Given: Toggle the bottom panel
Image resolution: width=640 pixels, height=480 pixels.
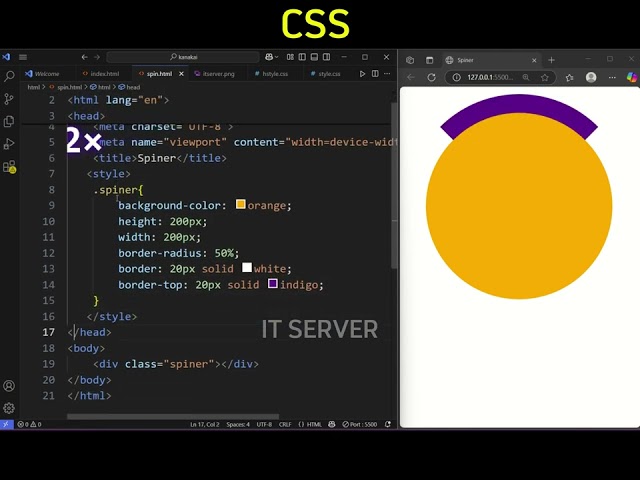Looking at the screenshot, I should click(x=314, y=57).
